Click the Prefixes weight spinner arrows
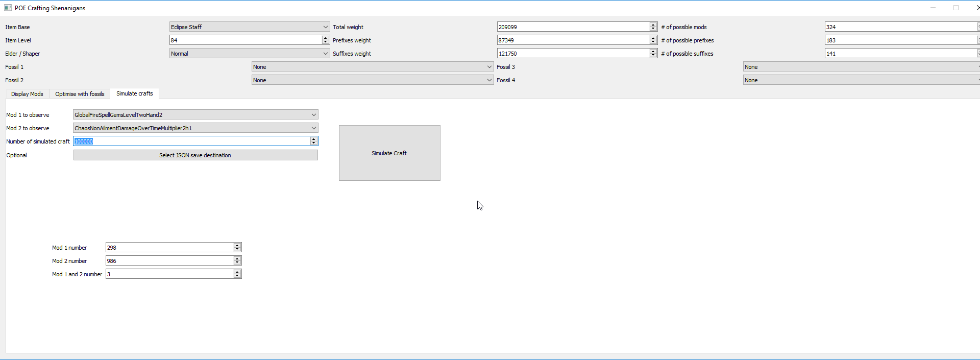980x360 pixels. pyautogui.click(x=653, y=40)
